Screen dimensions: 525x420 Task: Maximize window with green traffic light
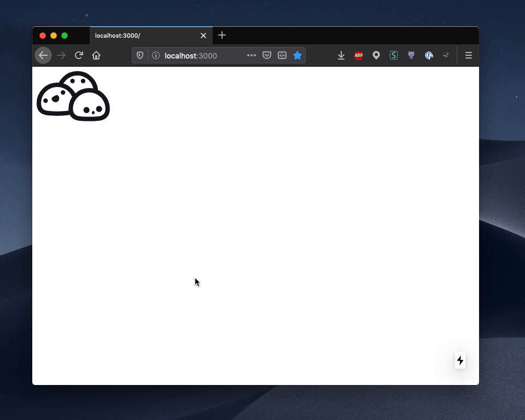pyautogui.click(x=65, y=36)
